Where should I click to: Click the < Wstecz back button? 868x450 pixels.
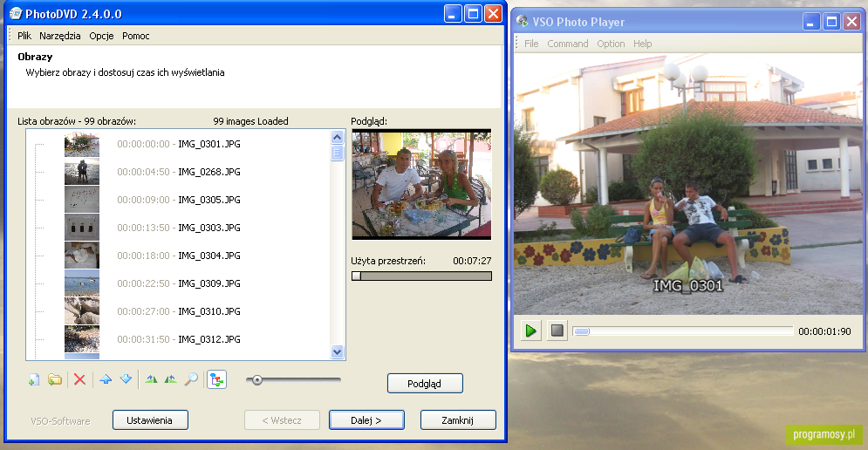pyautogui.click(x=282, y=420)
